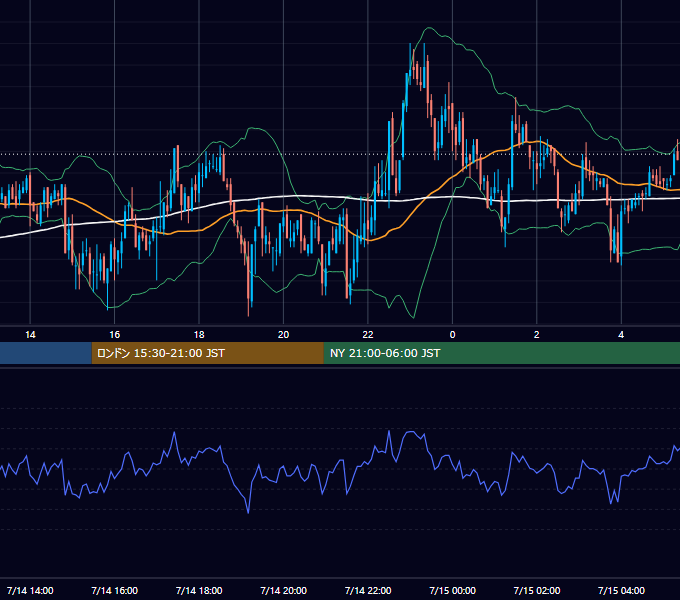Click the 7/14 14:00 date label
Viewport: 680px width, 600px height.
coord(30,590)
